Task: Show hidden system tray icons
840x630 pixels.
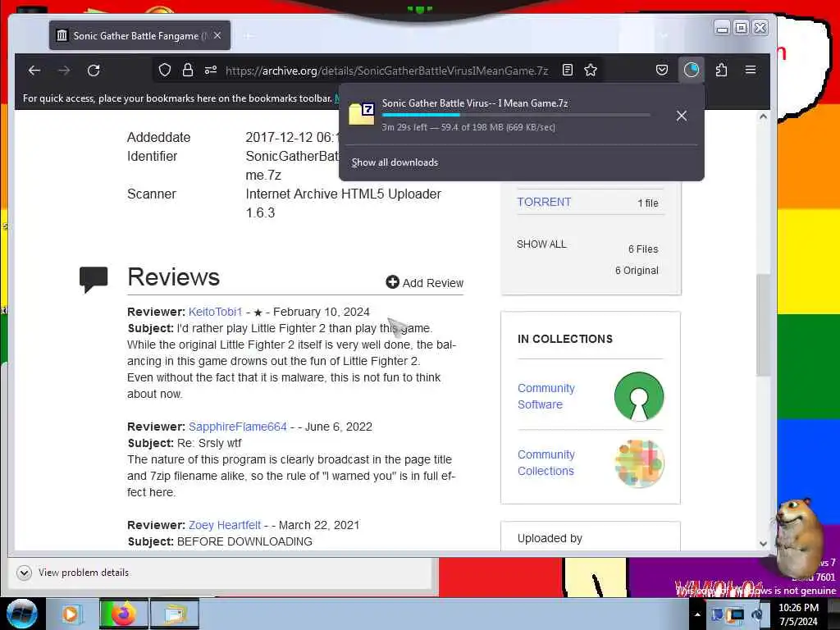Action: click(x=697, y=614)
